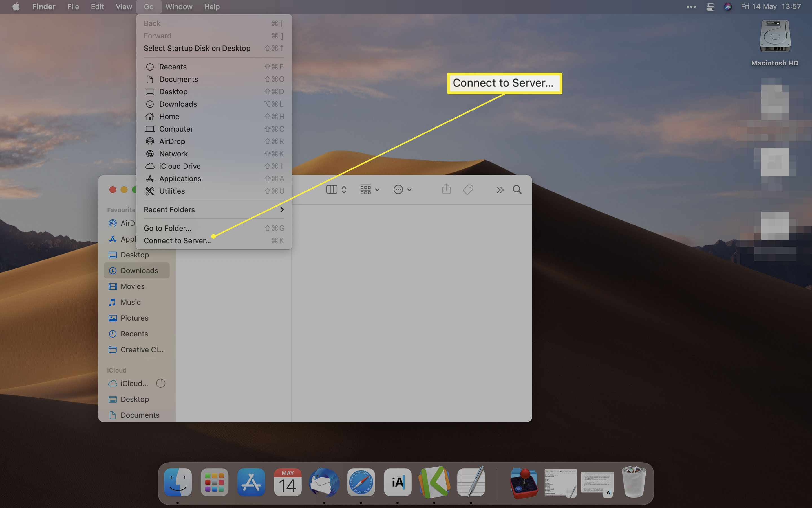
Task: Click the Finder search magnifier
Action: coord(517,189)
